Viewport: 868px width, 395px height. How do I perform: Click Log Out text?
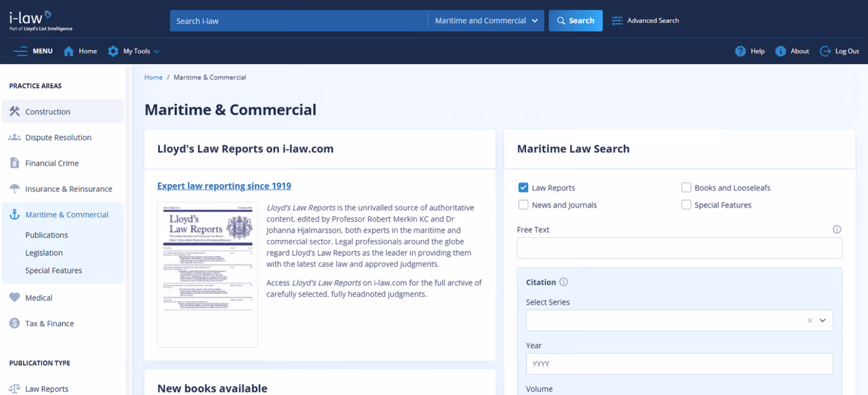coord(847,51)
